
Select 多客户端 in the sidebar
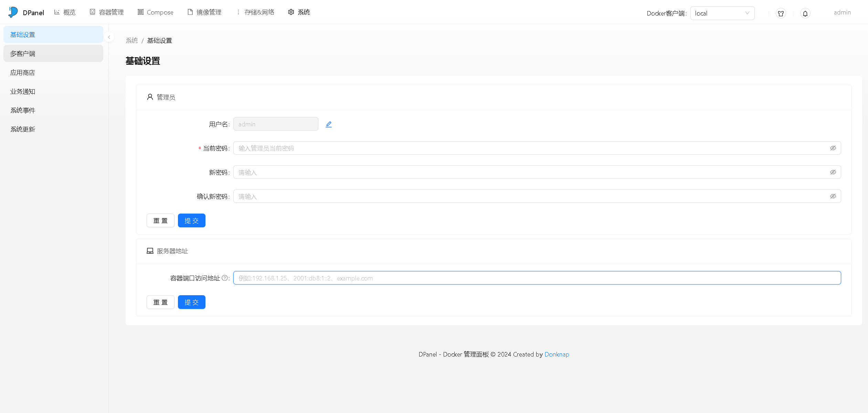pos(22,53)
